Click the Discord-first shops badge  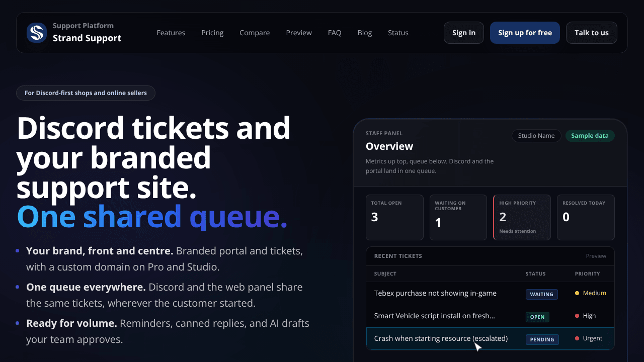86,93
